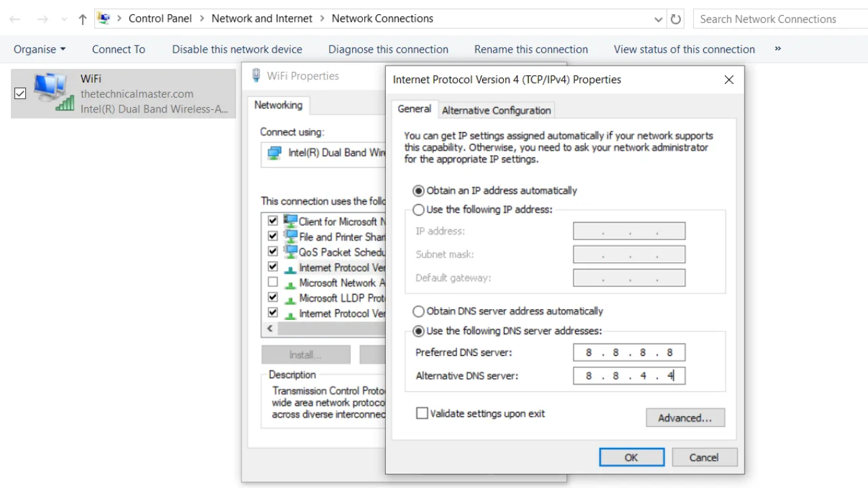
Task: Select the Networking tab in WiFi Properties
Action: [278, 105]
